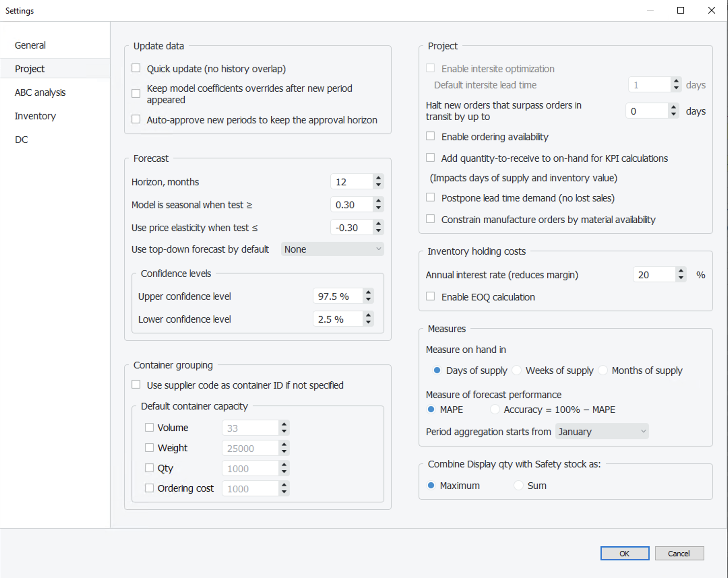Increase Annual interest rate with up arrow

pos(681,271)
